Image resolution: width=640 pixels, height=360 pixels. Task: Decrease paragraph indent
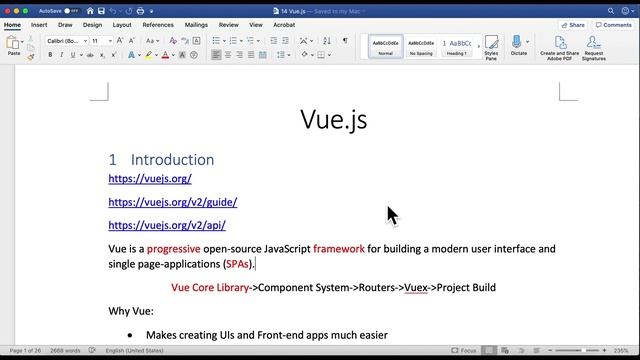click(273, 41)
